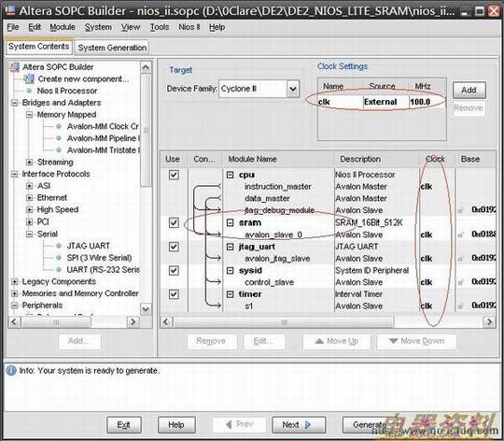Screen dimensions: 504x441
Task: Click the lock icon on jtag_debug_module base address
Action: [x=460, y=210]
